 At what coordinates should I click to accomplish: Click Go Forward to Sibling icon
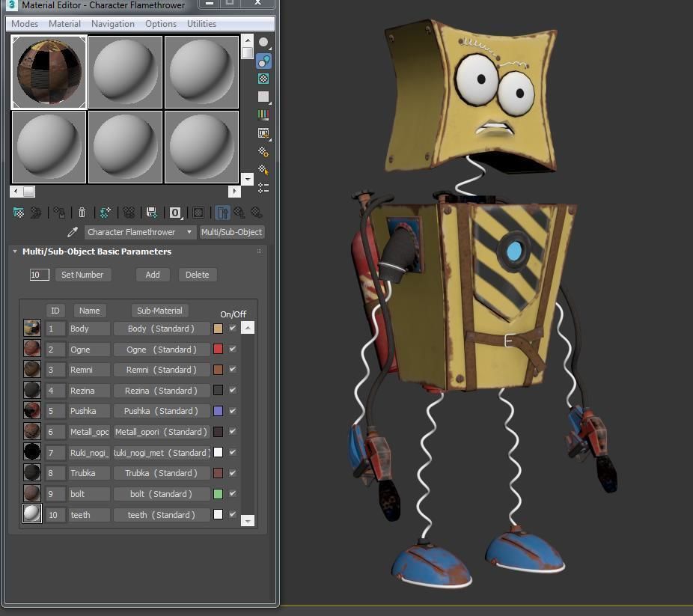[x=257, y=213]
